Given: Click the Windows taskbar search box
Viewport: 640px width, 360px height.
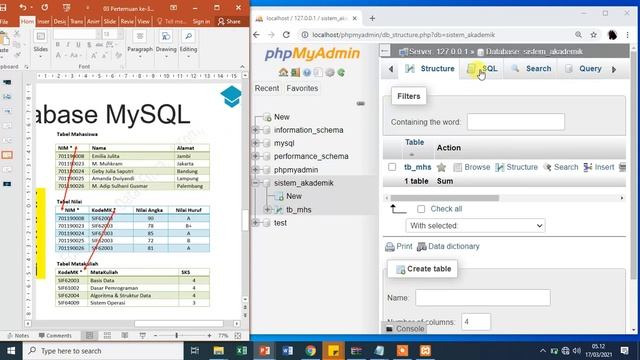Looking at the screenshot, I should (103, 351).
